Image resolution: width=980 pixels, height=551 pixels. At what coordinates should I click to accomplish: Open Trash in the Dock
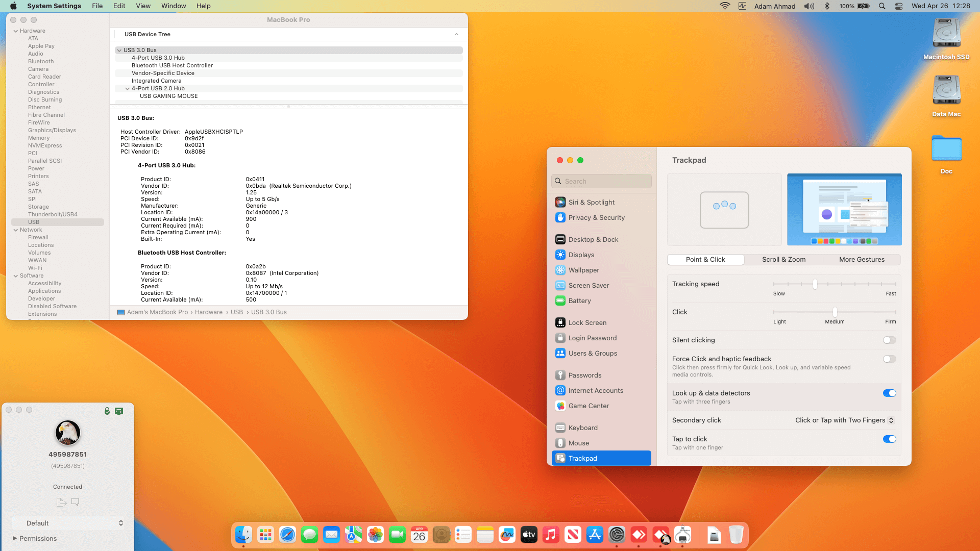click(736, 535)
